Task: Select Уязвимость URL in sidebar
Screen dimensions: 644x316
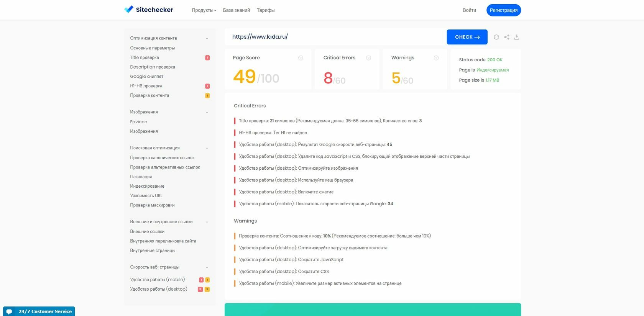Action: (x=146, y=196)
